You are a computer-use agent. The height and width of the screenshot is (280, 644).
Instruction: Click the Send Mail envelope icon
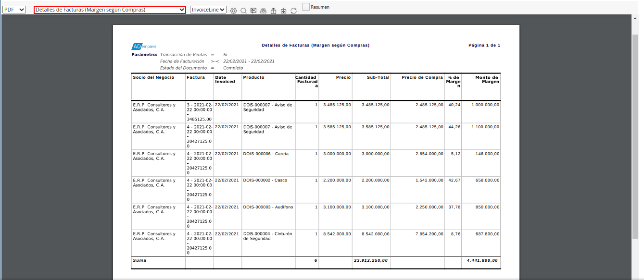[253, 11]
